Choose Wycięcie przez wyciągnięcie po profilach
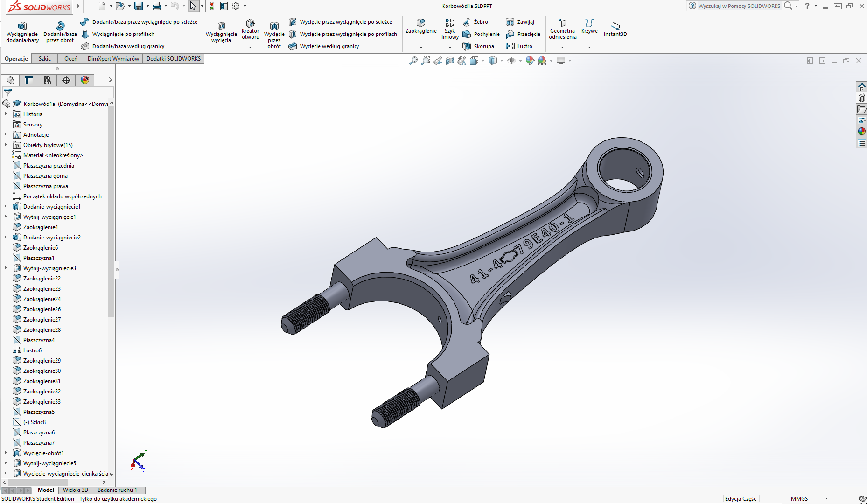The image size is (867, 504). tap(343, 34)
